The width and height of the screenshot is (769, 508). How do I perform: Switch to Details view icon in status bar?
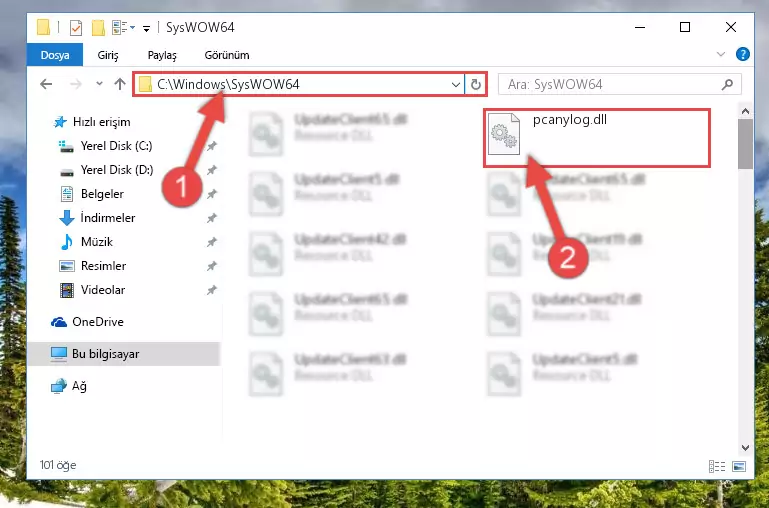coord(717,466)
